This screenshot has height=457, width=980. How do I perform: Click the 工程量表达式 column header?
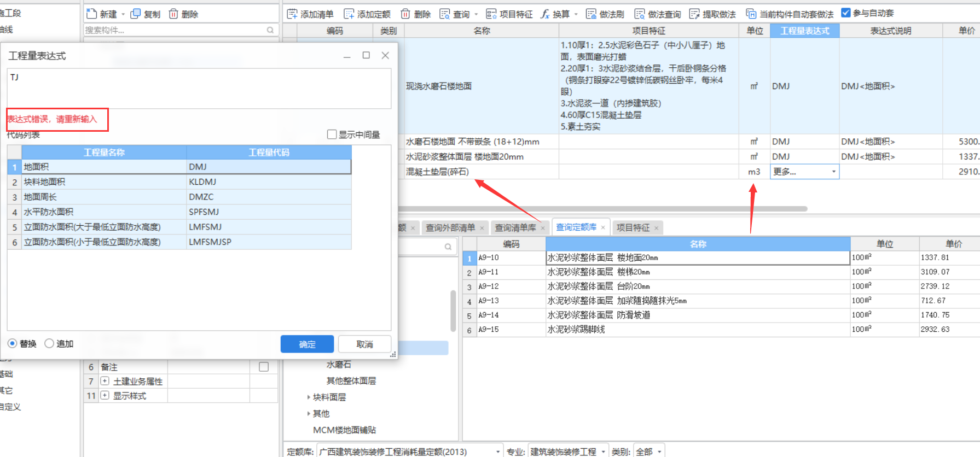[805, 31]
